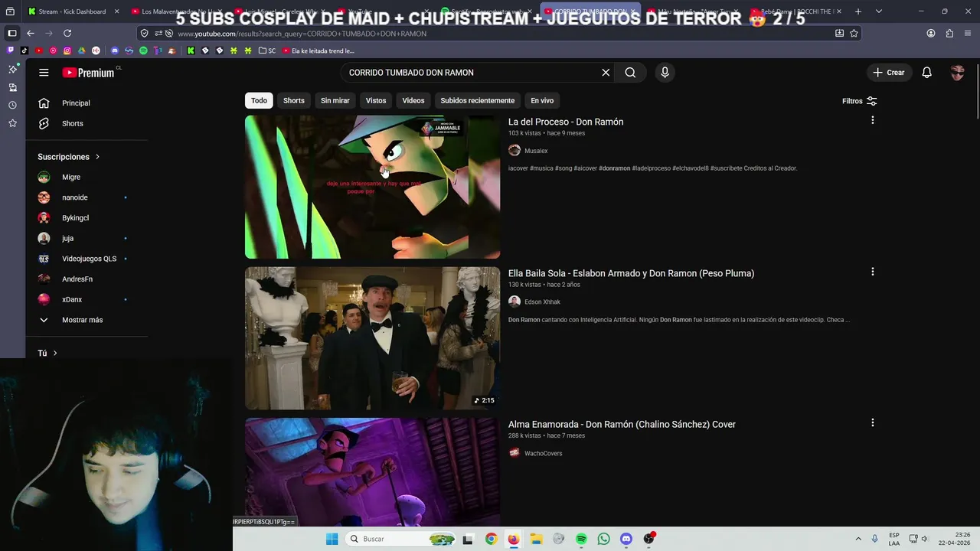Clear the YouTube search query with the X

606,73
